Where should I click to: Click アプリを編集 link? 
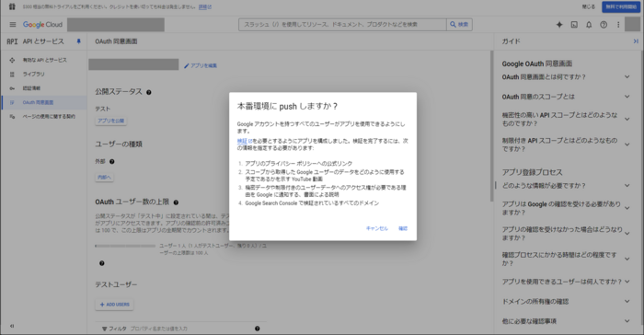click(x=201, y=65)
